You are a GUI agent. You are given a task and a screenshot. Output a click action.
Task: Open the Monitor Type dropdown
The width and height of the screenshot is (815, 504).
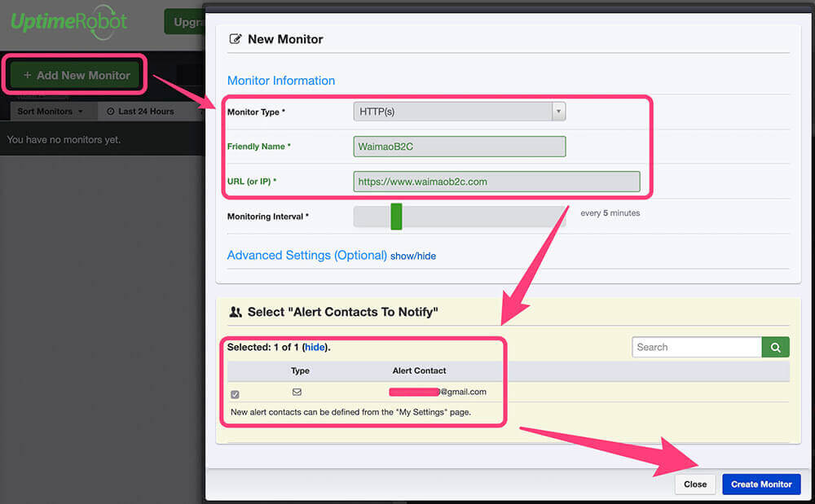coord(459,112)
